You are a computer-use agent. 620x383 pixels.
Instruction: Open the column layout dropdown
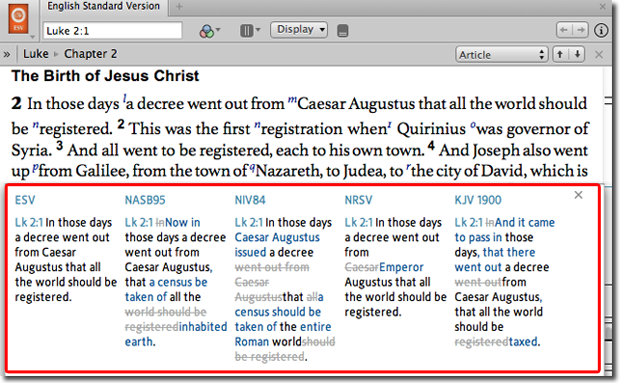(x=250, y=30)
